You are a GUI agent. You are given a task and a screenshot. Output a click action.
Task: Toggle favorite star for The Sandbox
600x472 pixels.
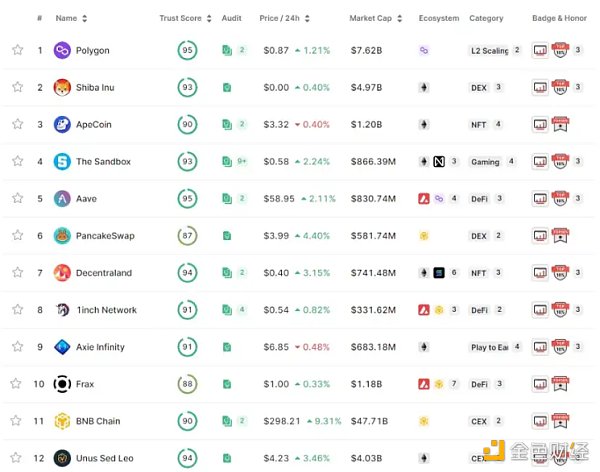pyautogui.click(x=17, y=161)
